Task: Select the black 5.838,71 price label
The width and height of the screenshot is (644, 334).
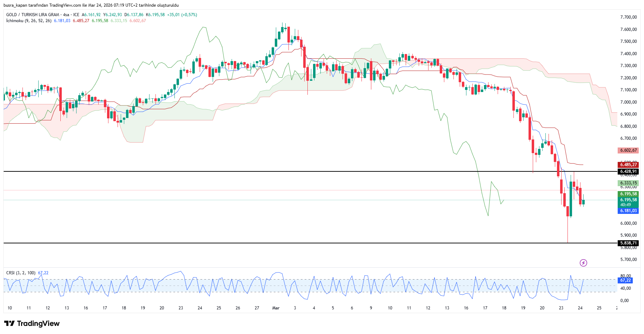Action: click(628, 243)
